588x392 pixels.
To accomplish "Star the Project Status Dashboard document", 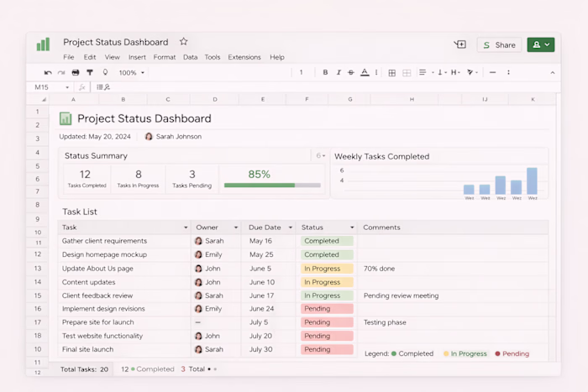I will (x=183, y=42).
